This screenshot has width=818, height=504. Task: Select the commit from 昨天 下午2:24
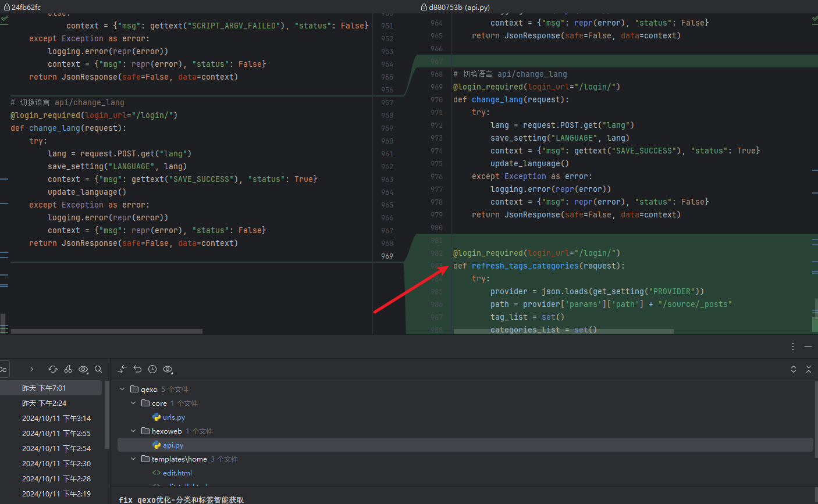coord(44,403)
